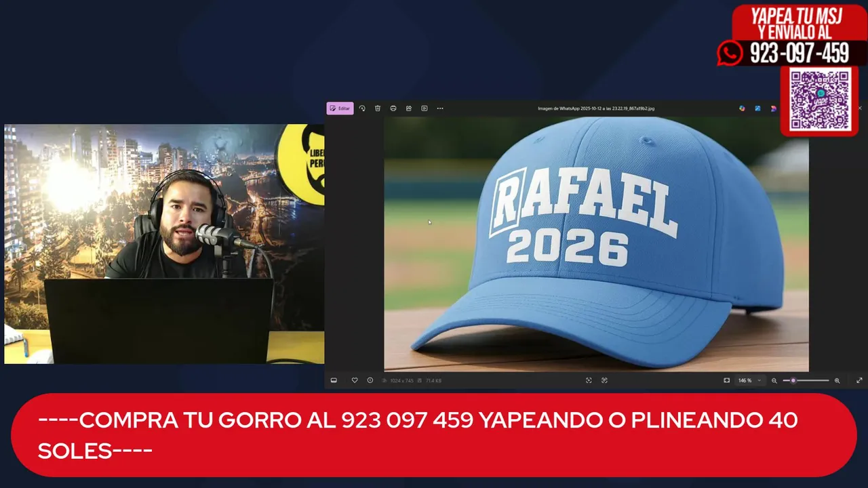Close the Photos window
The height and width of the screenshot is (488, 868).
tap(860, 108)
